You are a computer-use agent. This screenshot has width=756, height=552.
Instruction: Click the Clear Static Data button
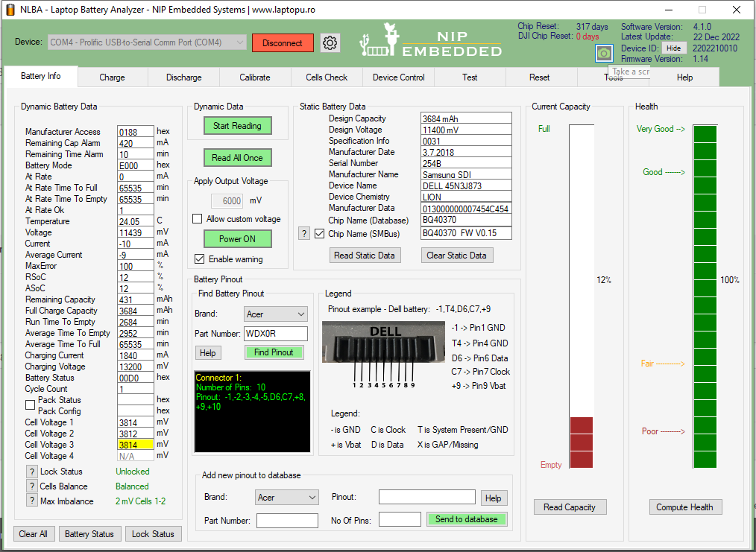click(456, 256)
